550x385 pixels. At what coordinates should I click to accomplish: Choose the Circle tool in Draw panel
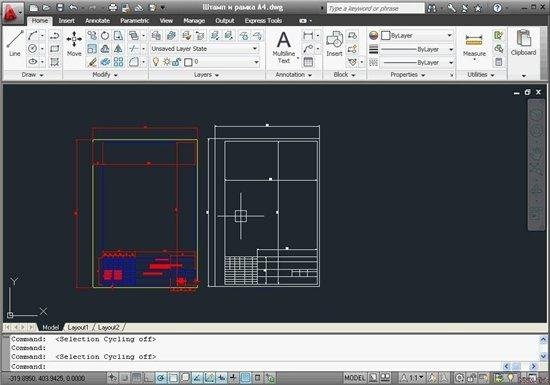[x=33, y=48]
